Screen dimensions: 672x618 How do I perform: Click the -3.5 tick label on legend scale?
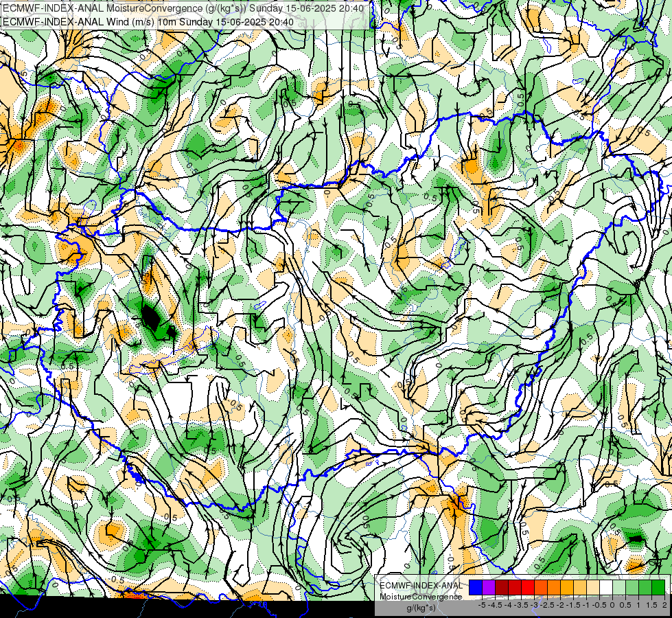[x=522, y=605]
